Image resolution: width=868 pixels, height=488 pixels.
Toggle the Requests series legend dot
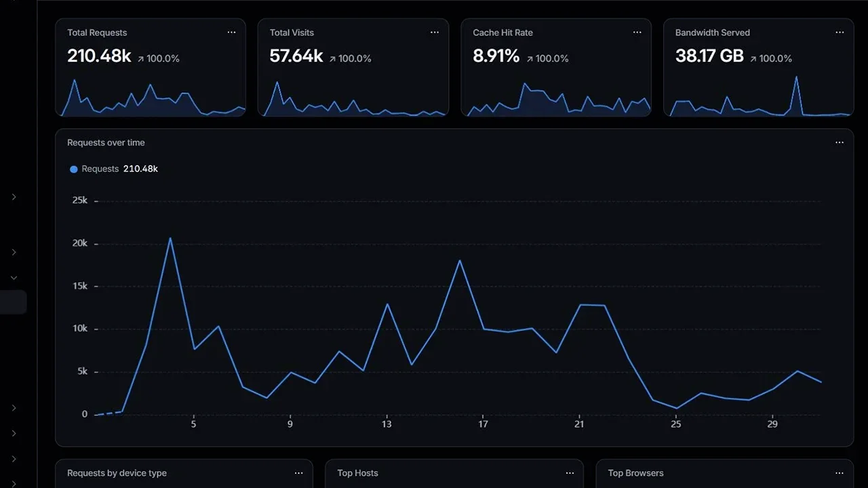tap(74, 169)
